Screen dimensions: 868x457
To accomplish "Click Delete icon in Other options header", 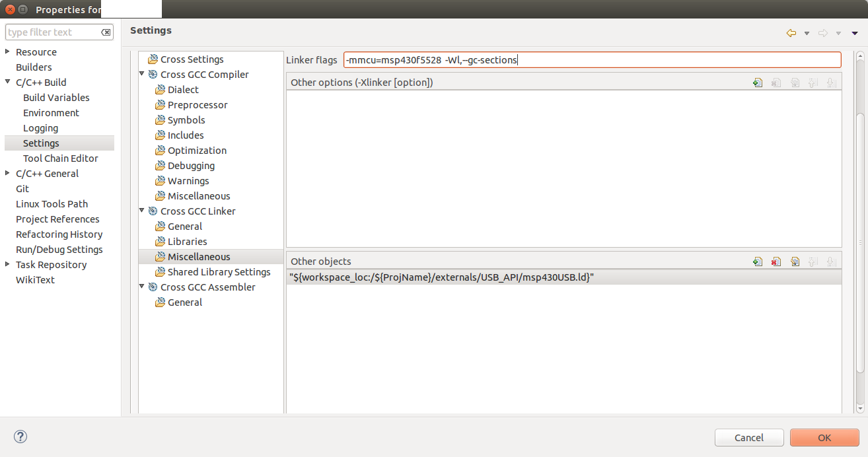I will pos(776,83).
